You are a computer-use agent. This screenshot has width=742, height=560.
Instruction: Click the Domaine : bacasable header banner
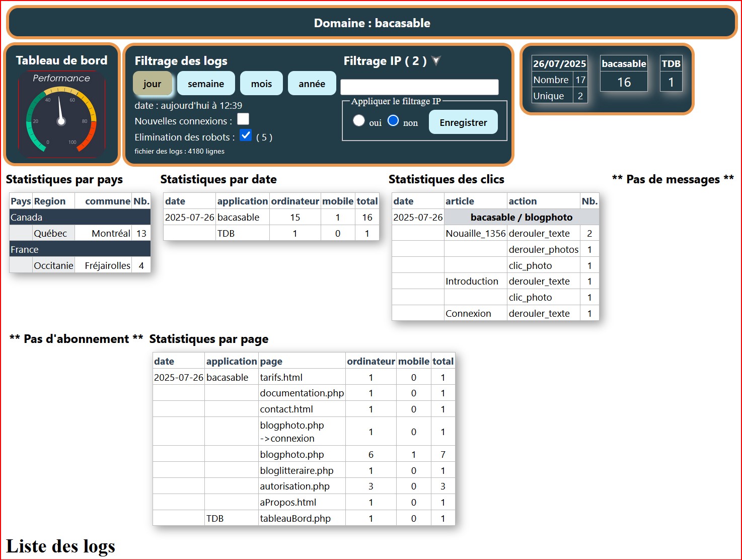coord(372,23)
